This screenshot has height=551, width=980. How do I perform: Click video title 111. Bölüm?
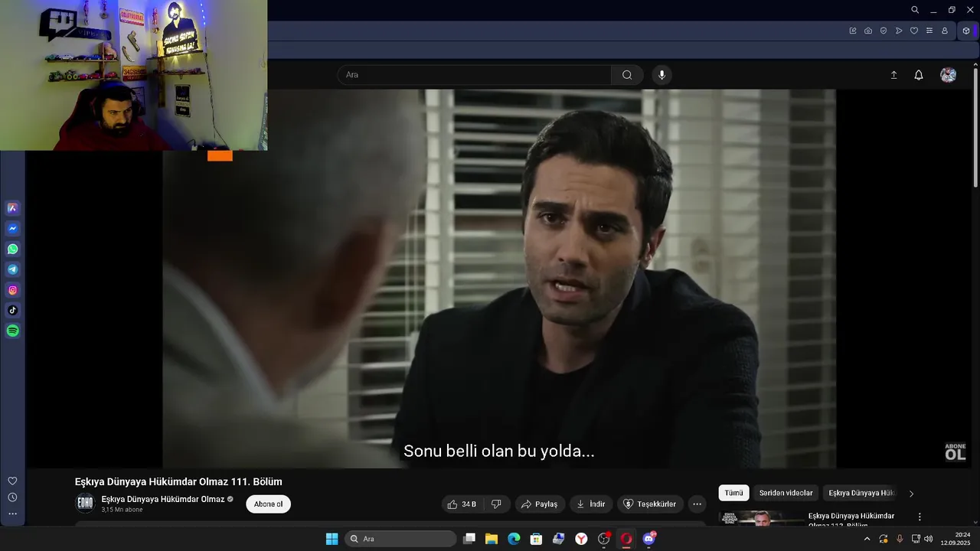178,481
